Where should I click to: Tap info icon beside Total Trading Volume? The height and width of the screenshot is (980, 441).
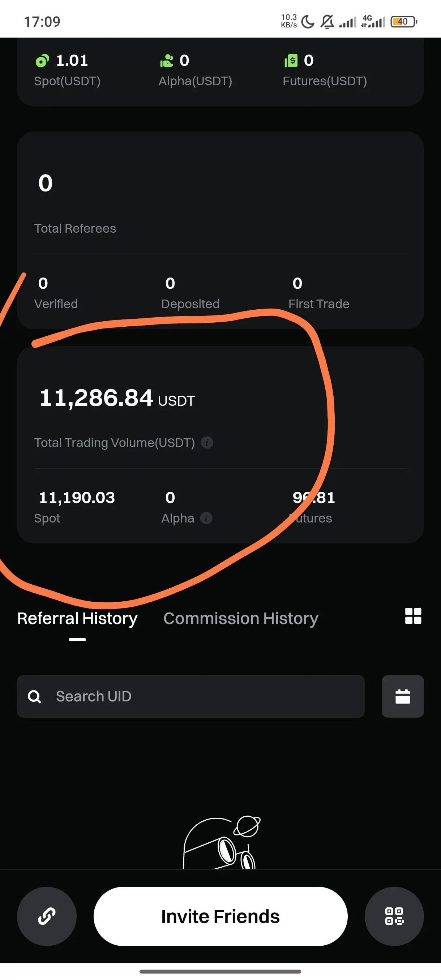pyautogui.click(x=207, y=442)
